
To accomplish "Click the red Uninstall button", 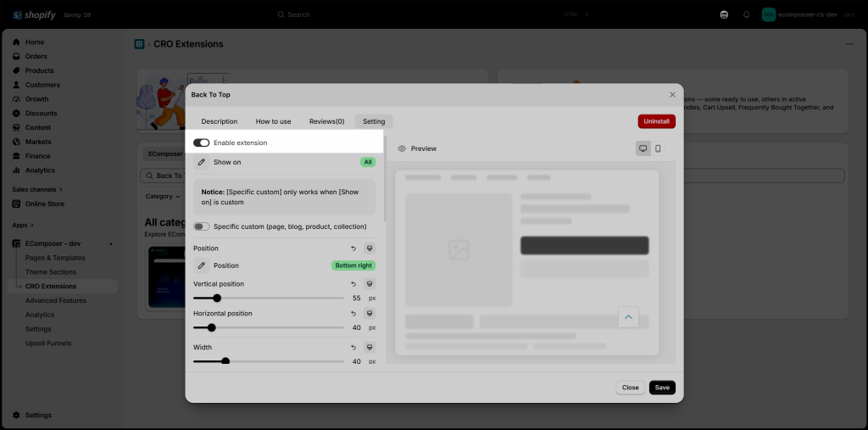I will click(x=657, y=121).
